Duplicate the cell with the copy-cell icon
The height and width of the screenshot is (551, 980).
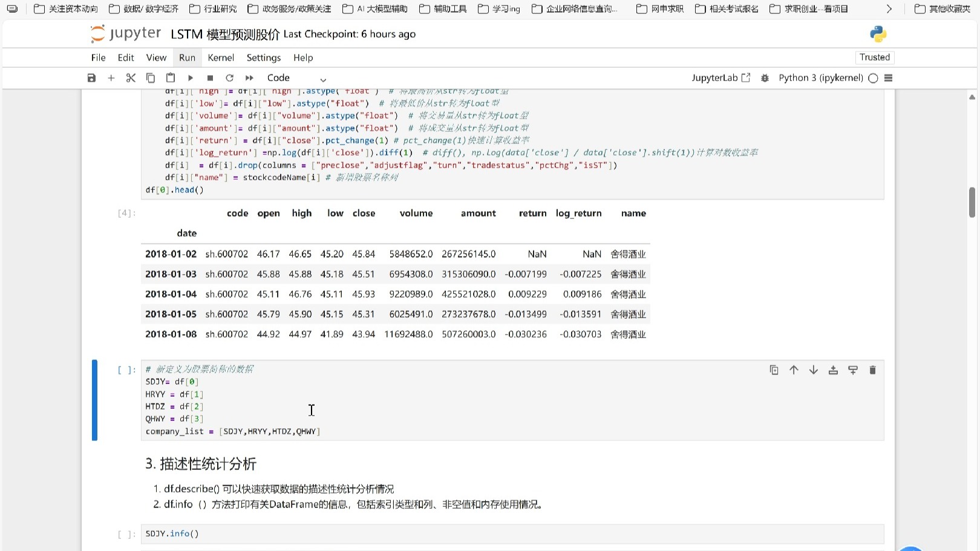pyautogui.click(x=774, y=370)
